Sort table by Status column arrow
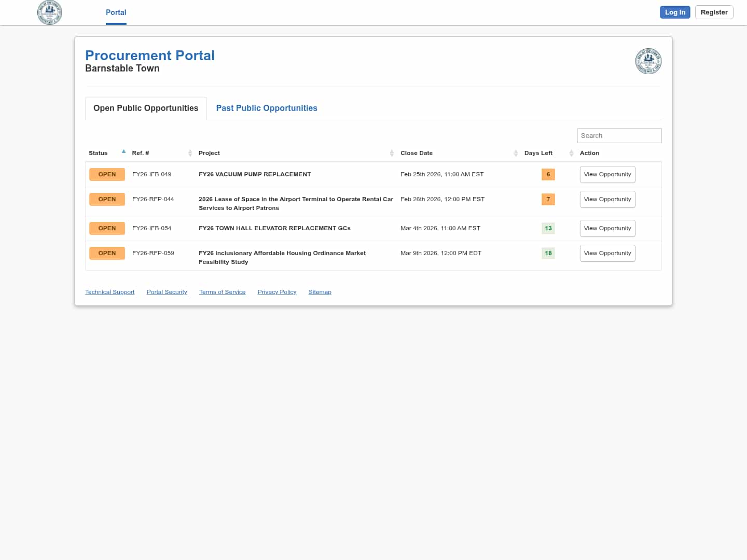Viewport: 747px width, 560px height. coord(123,152)
